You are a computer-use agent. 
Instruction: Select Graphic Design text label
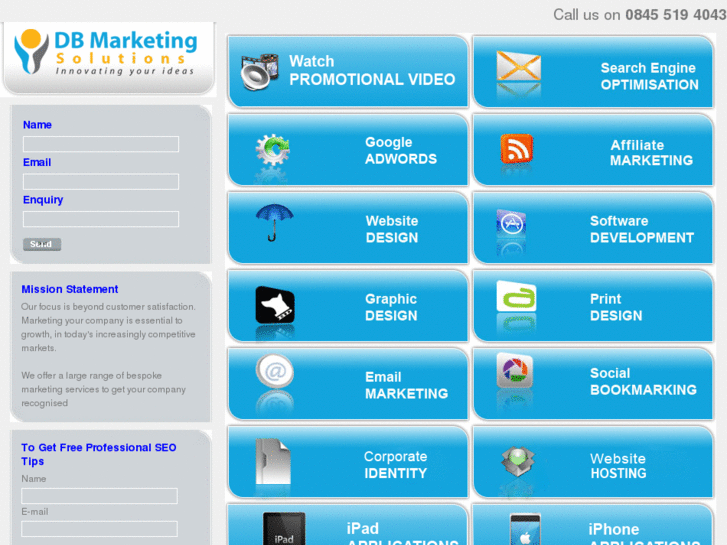point(391,307)
